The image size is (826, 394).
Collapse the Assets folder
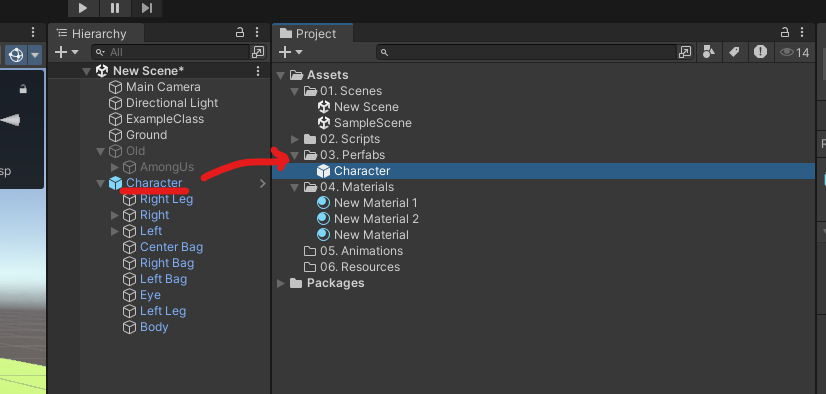[x=281, y=75]
